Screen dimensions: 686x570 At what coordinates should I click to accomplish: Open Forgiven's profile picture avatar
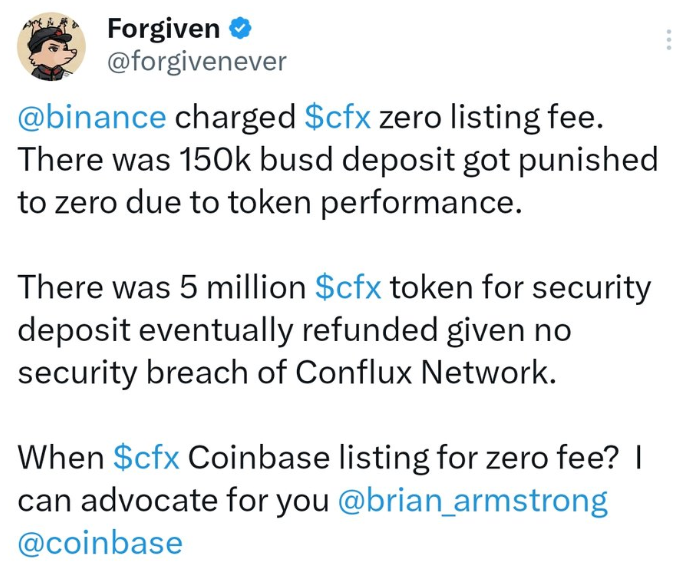pos(52,46)
